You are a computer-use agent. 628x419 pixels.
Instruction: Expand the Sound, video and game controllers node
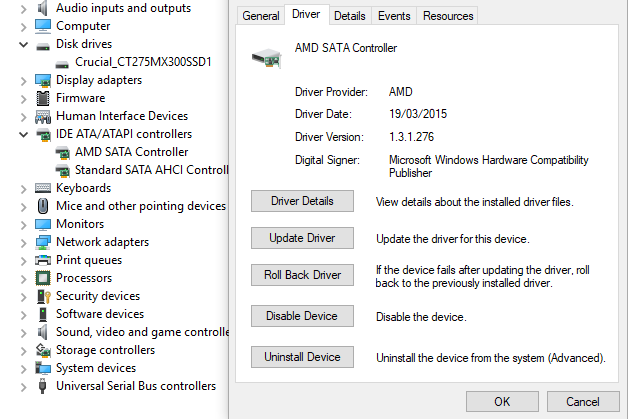point(24,333)
